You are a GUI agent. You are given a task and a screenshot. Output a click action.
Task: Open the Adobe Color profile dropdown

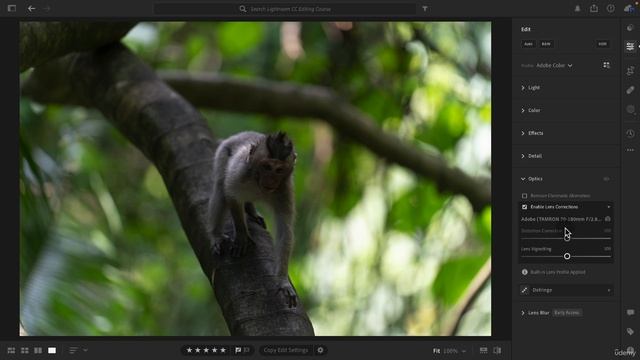pyautogui.click(x=554, y=65)
